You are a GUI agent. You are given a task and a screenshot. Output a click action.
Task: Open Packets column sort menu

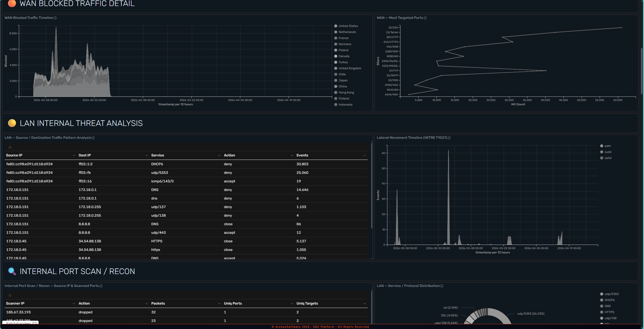pyautogui.click(x=219, y=304)
